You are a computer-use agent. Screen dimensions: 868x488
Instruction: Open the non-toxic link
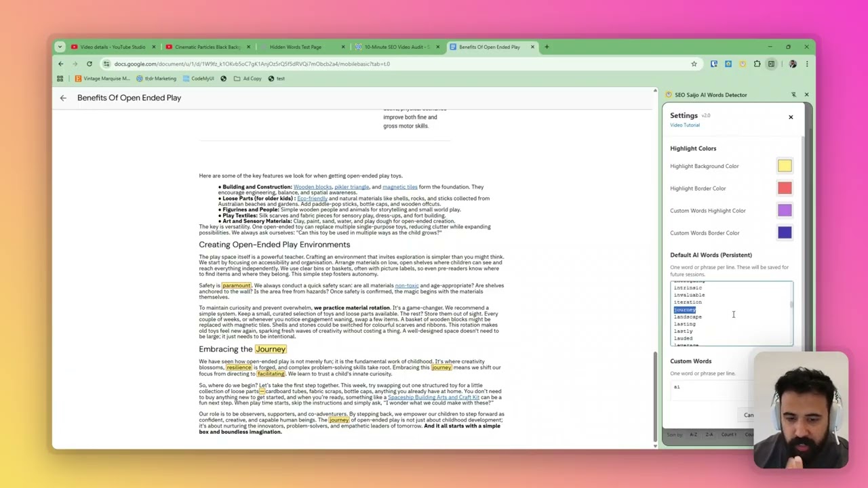[406, 286]
